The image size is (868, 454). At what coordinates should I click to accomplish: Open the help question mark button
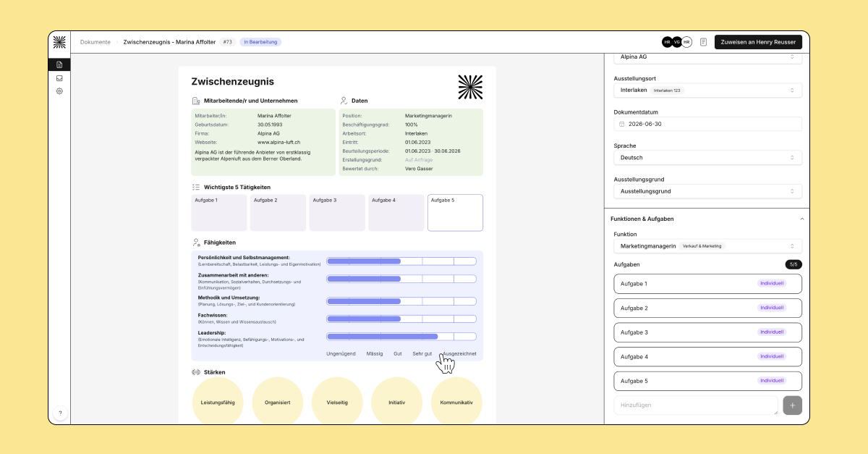coord(60,413)
